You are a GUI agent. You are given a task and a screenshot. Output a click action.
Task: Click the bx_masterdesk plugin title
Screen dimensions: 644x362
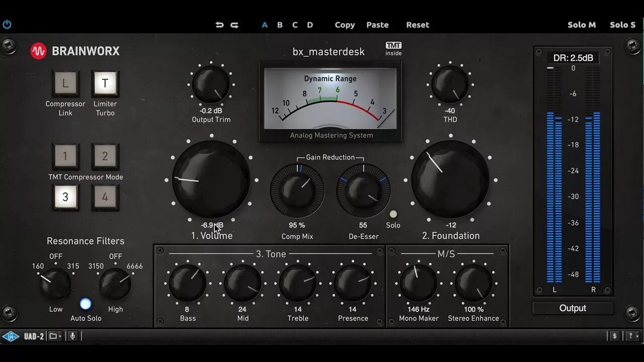329,52
